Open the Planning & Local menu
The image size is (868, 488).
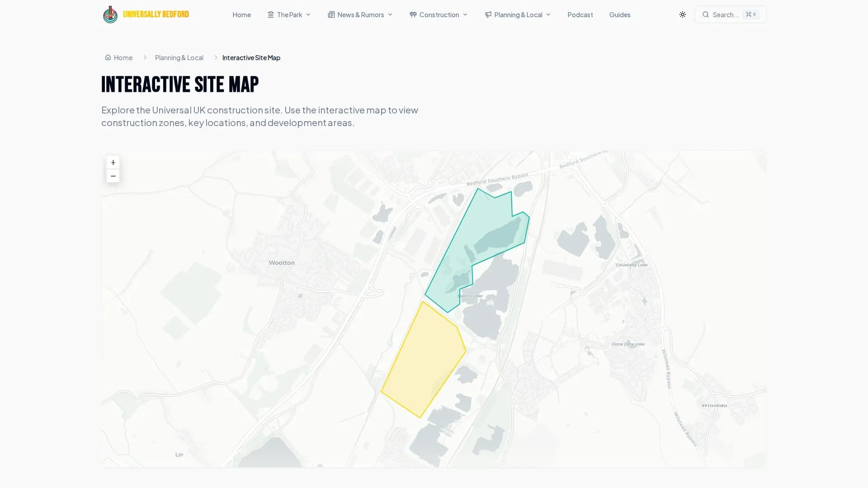[518, 14]
